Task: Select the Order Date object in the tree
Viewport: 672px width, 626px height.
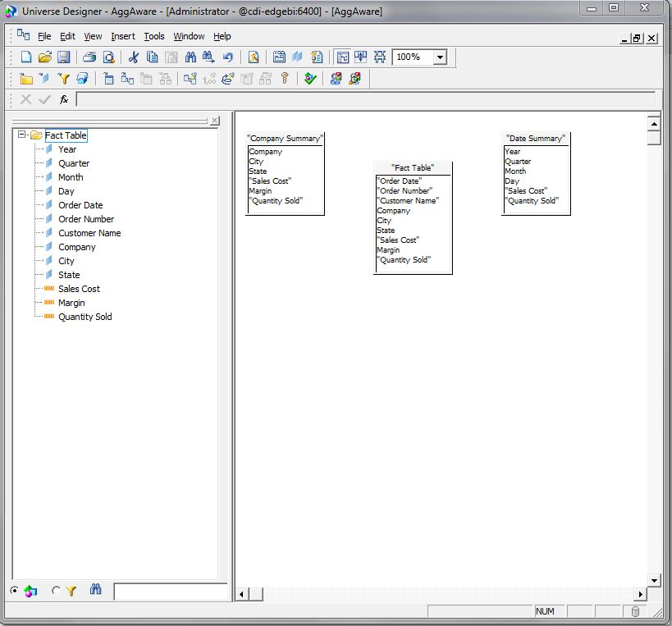Action: coord(80,205)
